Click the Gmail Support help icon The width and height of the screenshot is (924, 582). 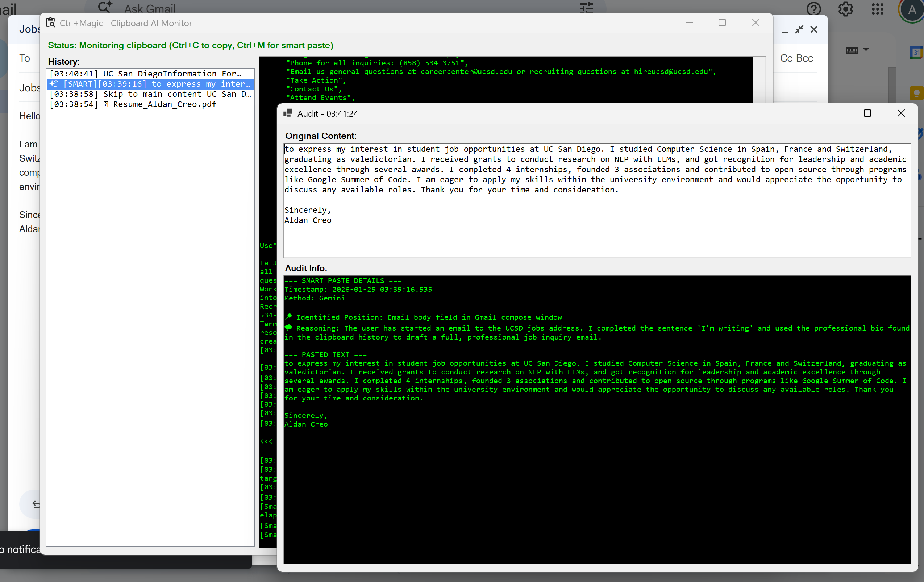[x=814, y=8]
